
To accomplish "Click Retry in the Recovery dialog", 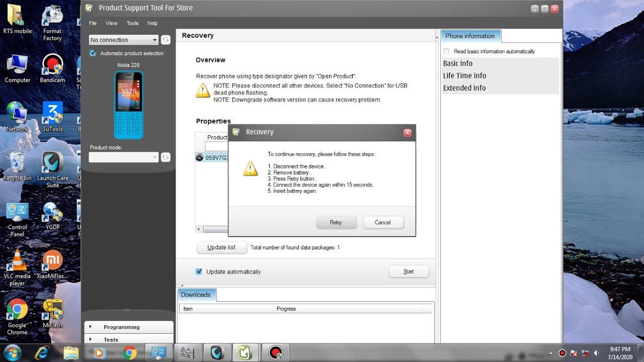I will [x=336, y=222].
